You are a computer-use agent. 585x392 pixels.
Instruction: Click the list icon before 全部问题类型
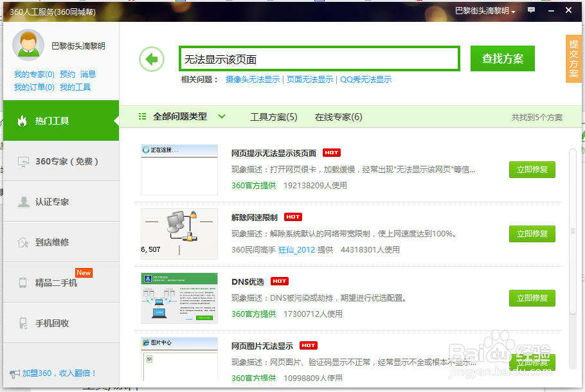click(x=142, y=117)
